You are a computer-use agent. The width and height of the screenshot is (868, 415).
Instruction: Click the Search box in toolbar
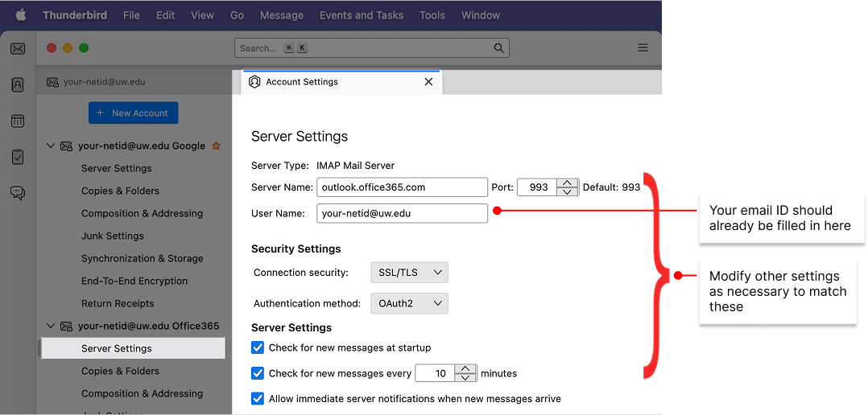(x=372, y=48)
